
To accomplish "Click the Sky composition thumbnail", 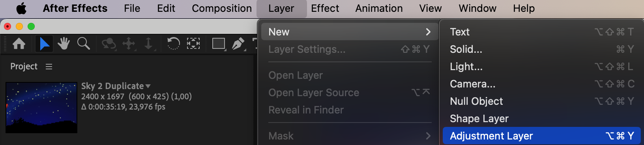I will click(41, 108).
